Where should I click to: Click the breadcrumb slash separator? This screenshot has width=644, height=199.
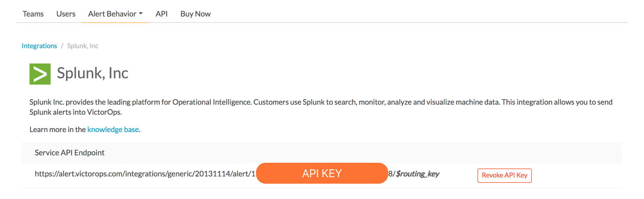(62, 46)
